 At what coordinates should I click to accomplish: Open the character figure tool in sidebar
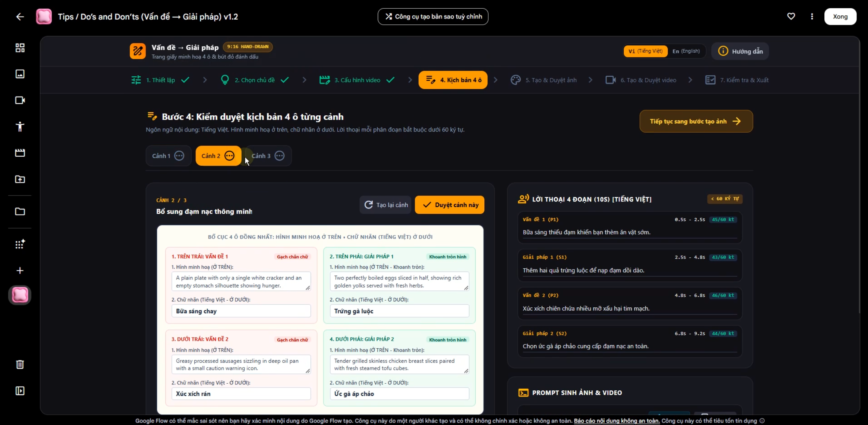coord(20,127)
